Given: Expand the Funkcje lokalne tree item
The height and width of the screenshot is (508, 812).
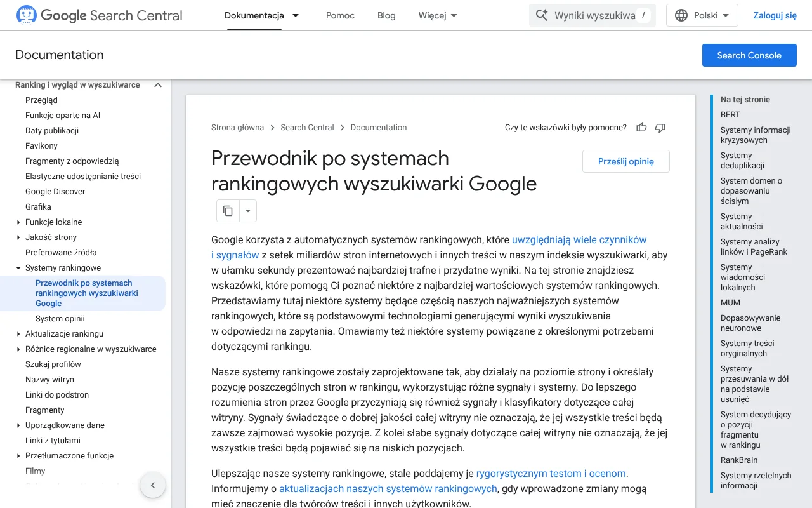Looking at the screenshot, I should [x=18, y=222].
